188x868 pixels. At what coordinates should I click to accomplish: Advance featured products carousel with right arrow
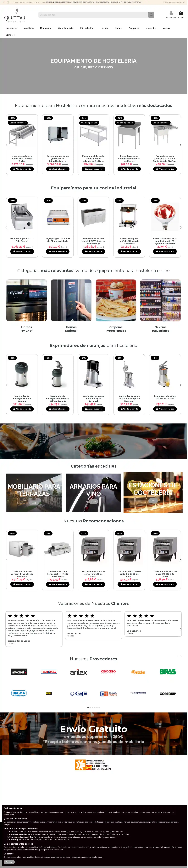pyautogui.click(x=181, y=145)
